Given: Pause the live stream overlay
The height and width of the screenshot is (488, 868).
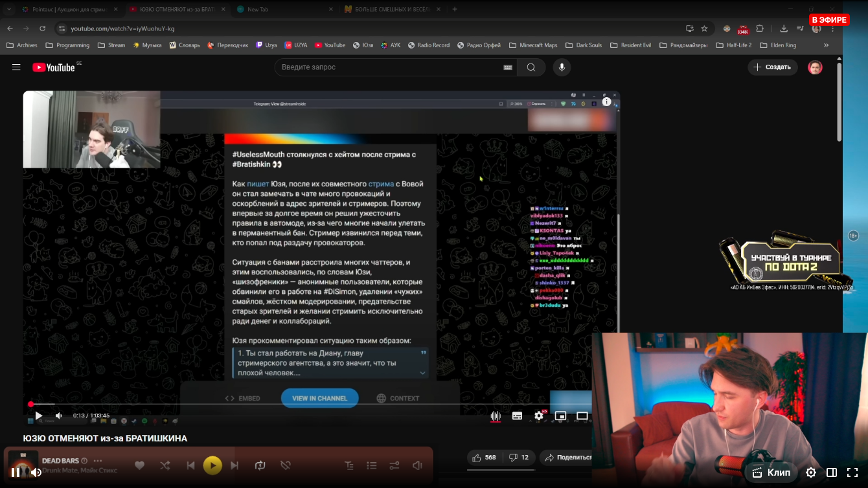Looking at the screenshot, I should (x=16, y=472).
